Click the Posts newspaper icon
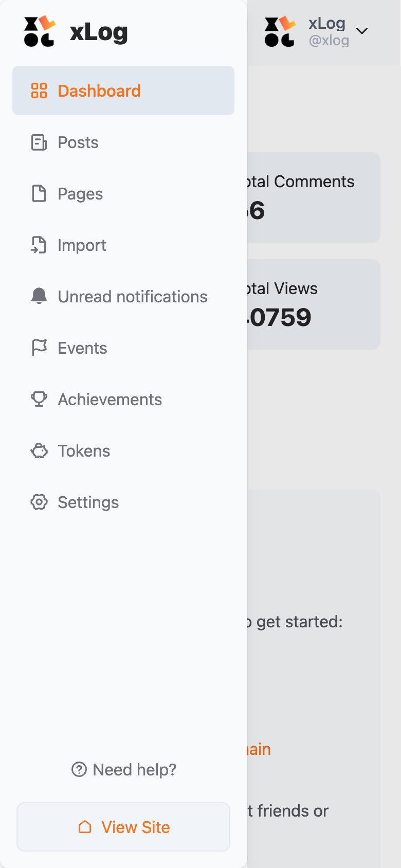The width and height of the screenshot is (401, 868). pos(39,142)
